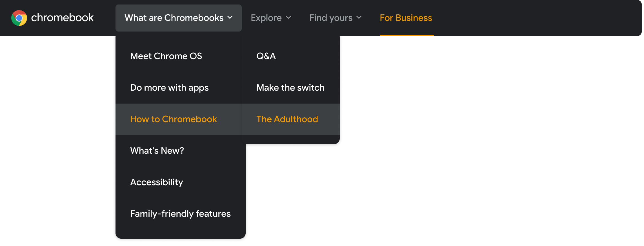Click the chevron arrow next to Explore
The height and width of the screenshot is (246, 644).
pyautogui.click(x=288, y=18)
